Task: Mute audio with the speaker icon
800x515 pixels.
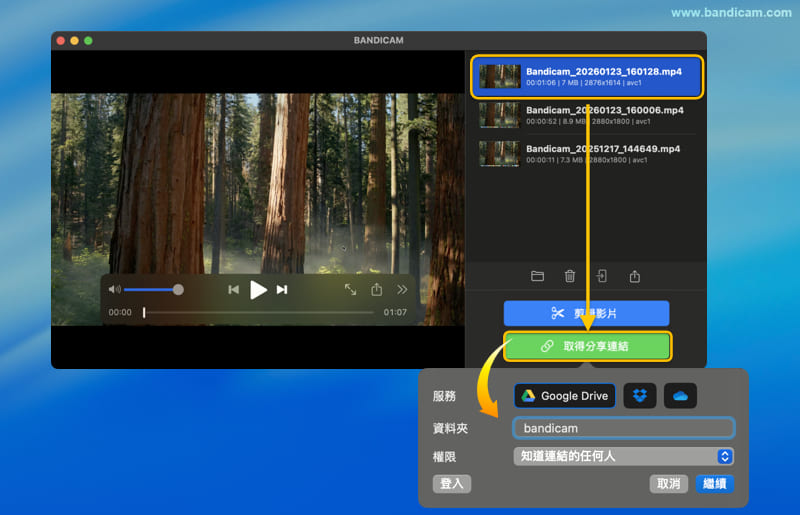Action: coord(114,290)
